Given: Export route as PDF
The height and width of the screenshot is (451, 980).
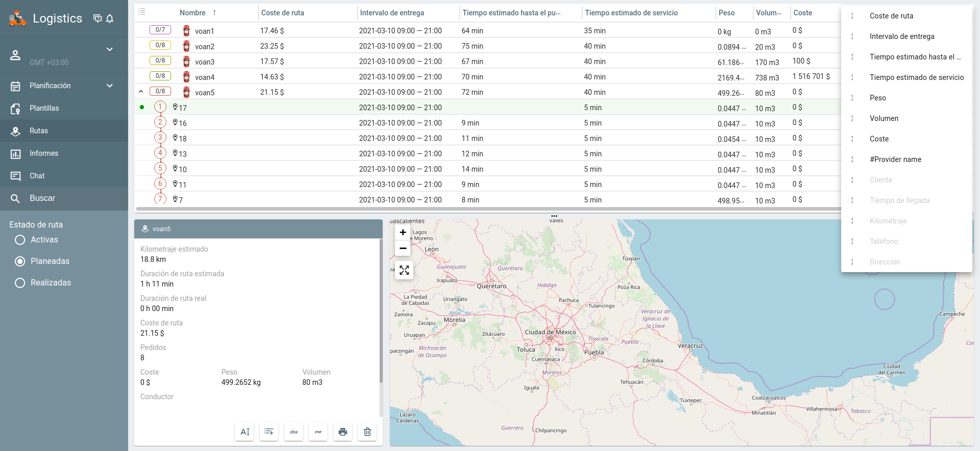Looking at the screenshot, I should pos(318,432).
